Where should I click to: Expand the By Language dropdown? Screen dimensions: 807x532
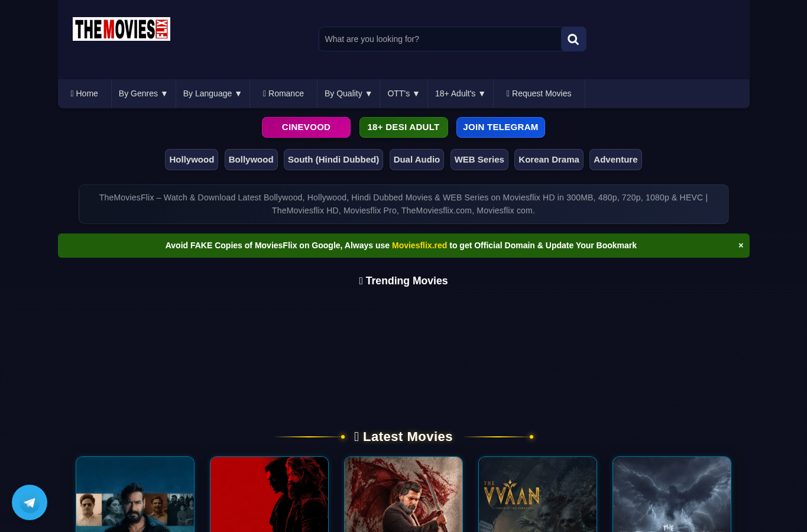tap(212, 93)
